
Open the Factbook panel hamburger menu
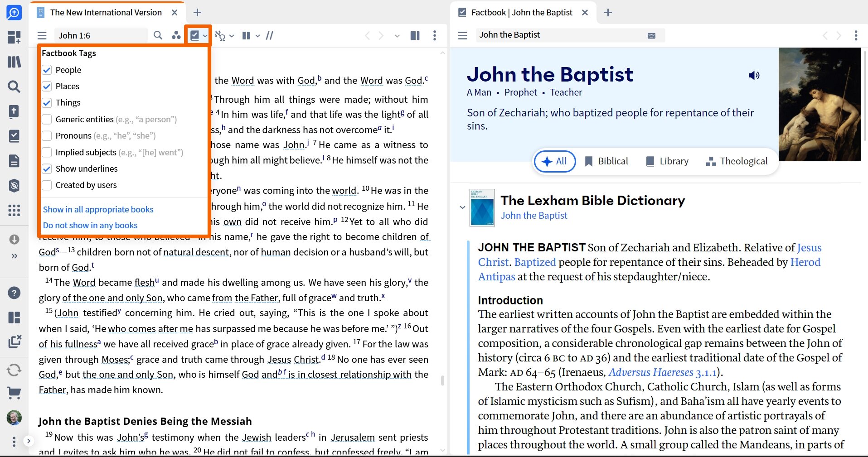click(463, 35)
